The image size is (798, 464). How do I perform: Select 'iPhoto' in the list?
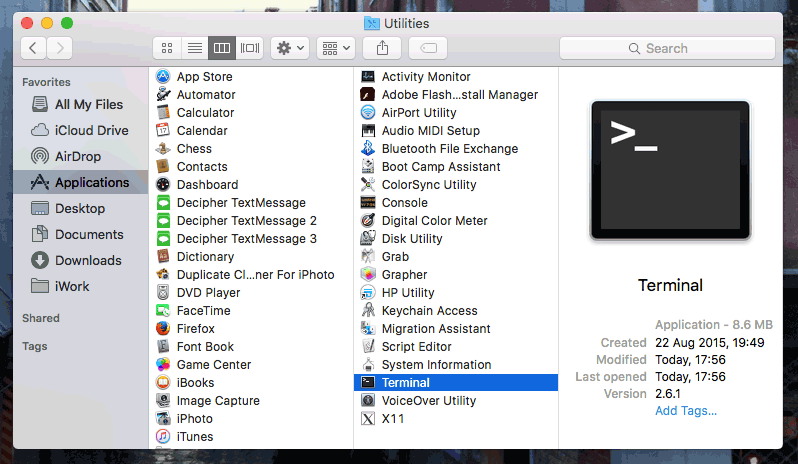251,419
